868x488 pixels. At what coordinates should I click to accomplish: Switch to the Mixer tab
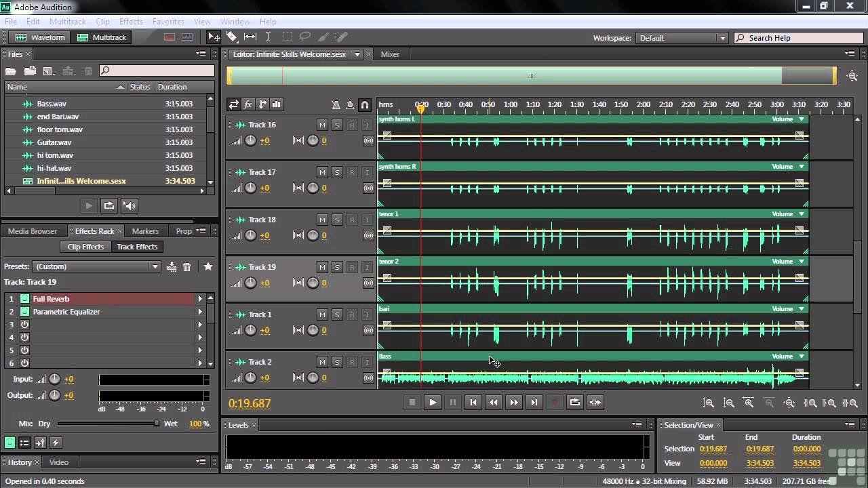[x=390, y=54]
